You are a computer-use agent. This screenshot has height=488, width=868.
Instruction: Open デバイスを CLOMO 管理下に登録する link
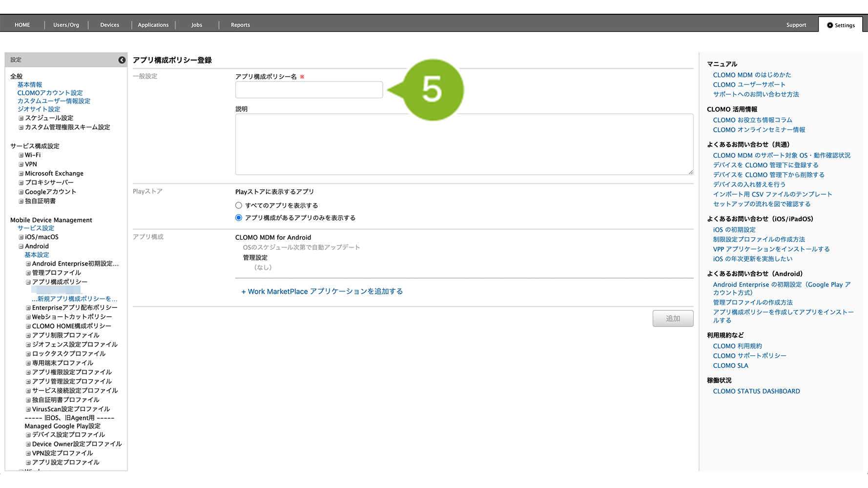click(x=766, y=165)
